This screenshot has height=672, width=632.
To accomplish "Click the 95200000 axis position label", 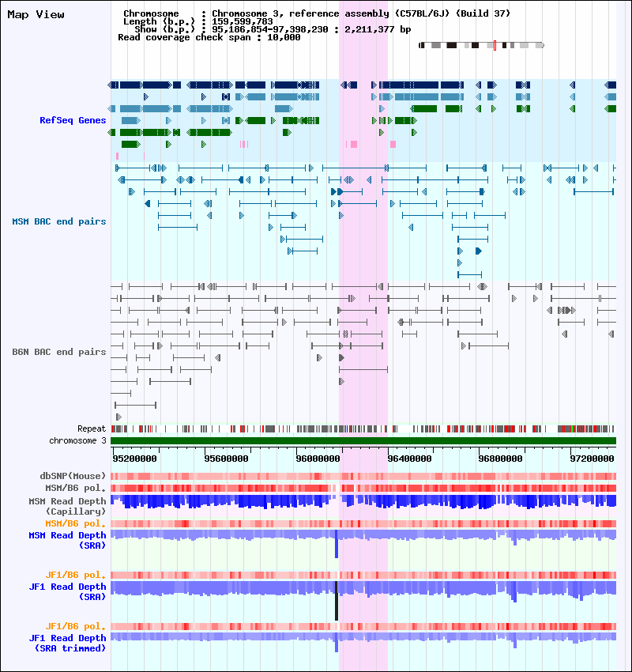I will point(134,459).
